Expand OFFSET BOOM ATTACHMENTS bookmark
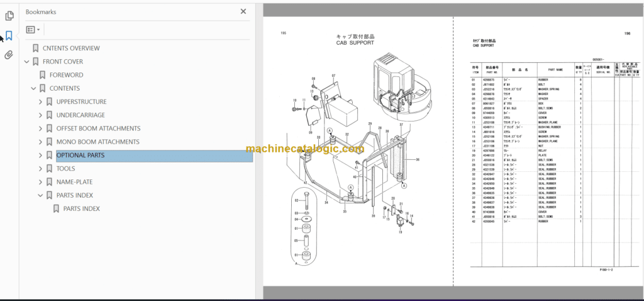Viewport: 644px width, 301px height. (40, 128)
